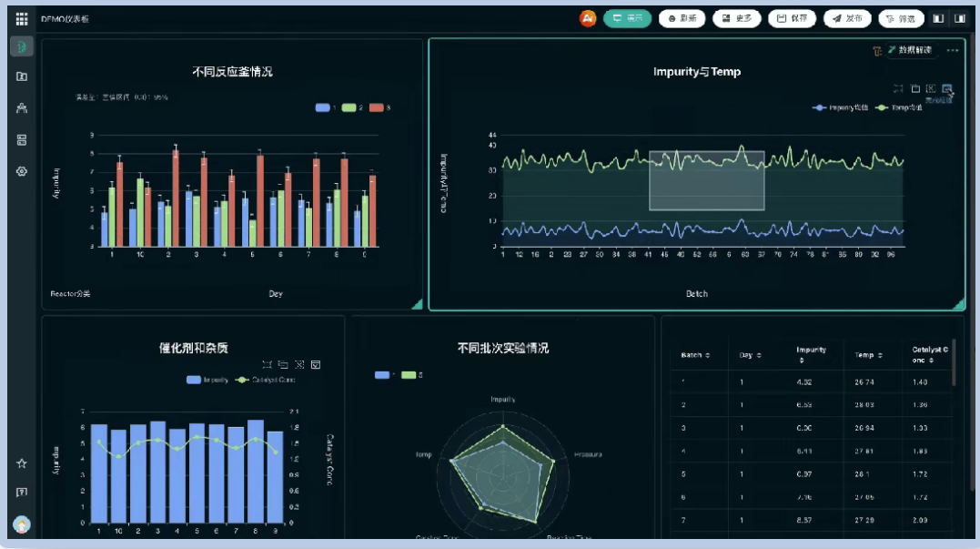The image size is (980, 549).
Task: Click the 发布 publish button
Action: [846, 18]
